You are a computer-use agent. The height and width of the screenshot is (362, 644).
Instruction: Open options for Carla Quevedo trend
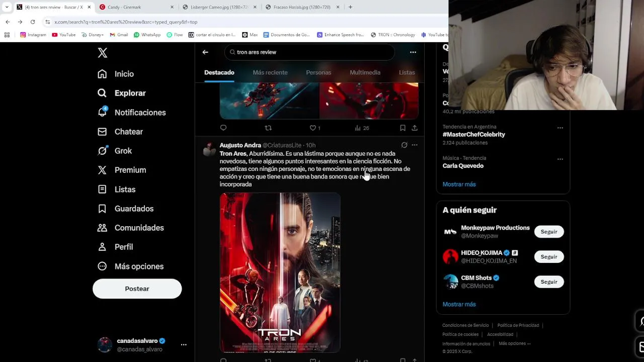[x=560, y=159]
